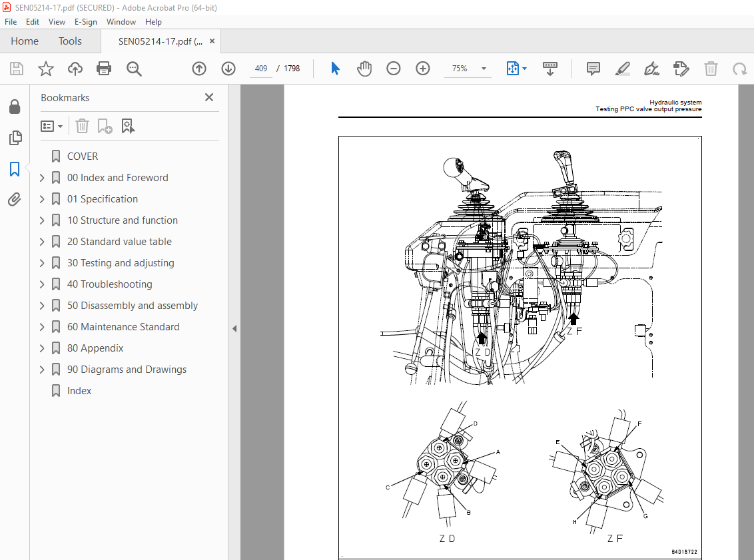Open the E-Sign menu

86,21
